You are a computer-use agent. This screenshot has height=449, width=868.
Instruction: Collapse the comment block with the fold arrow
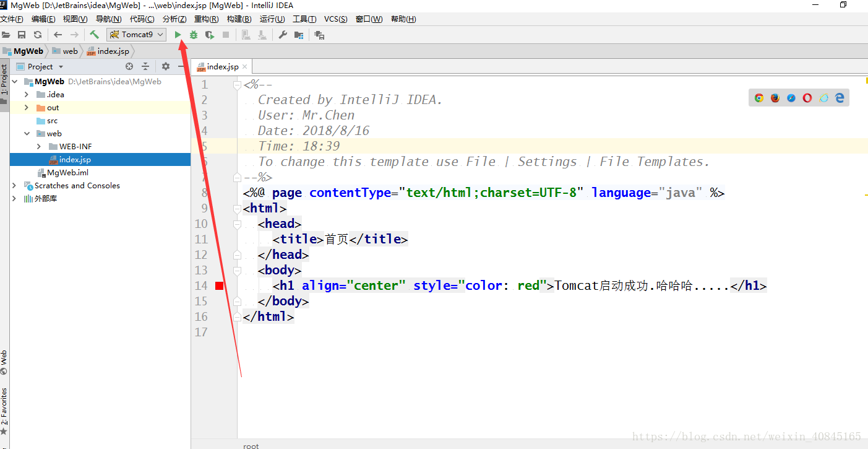tap(237, 84)
